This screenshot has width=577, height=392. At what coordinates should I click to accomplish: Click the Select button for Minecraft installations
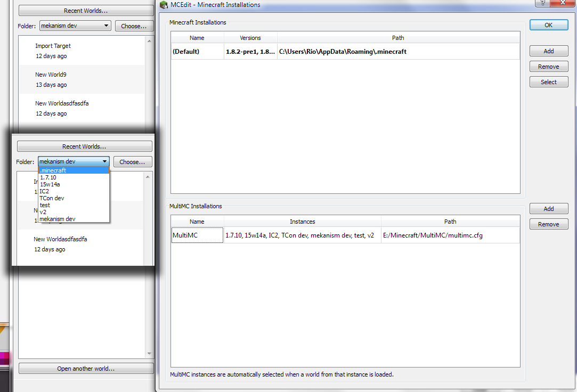tap(549, 82)
